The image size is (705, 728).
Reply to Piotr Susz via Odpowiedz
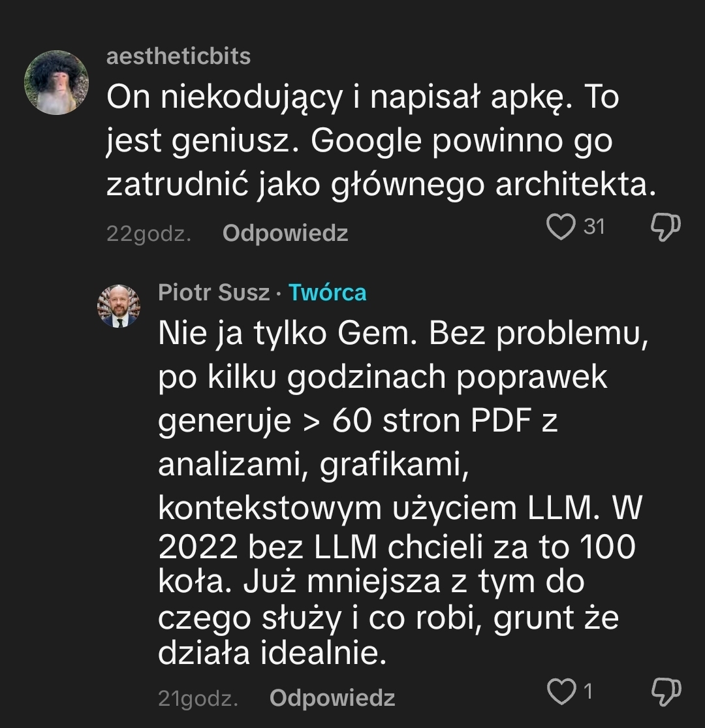point(332,698)
